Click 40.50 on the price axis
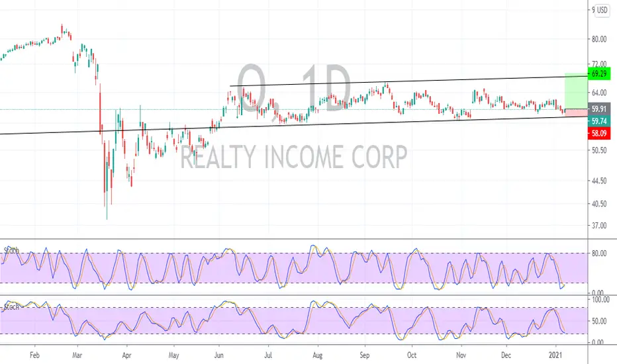617x364 pixels. coord(599,203)
